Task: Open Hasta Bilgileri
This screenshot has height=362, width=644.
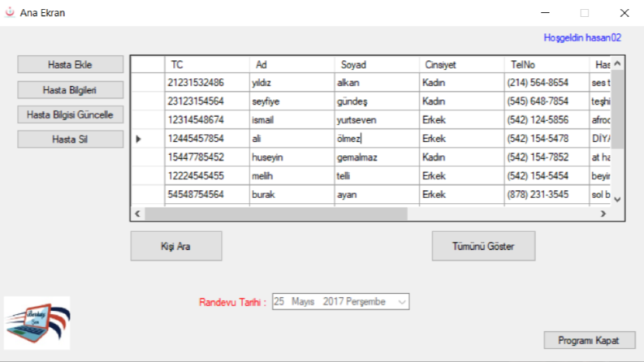Action: point(70,90)
